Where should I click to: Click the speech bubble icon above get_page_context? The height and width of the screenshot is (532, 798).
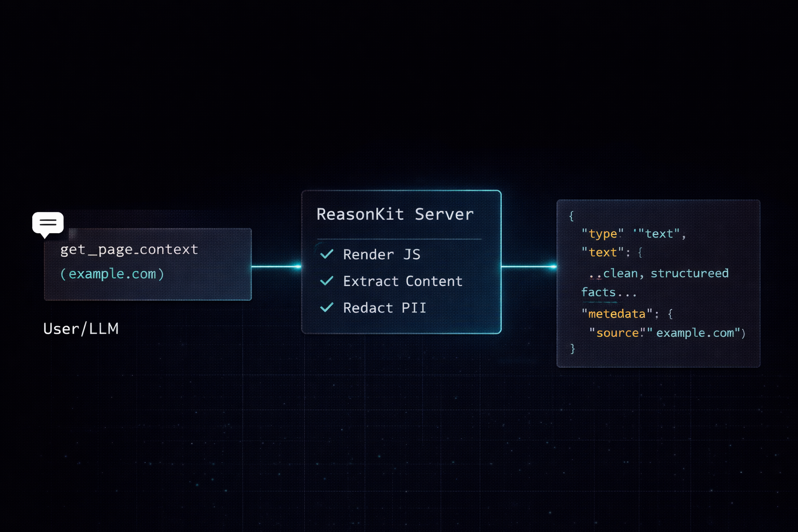point(48,222)
